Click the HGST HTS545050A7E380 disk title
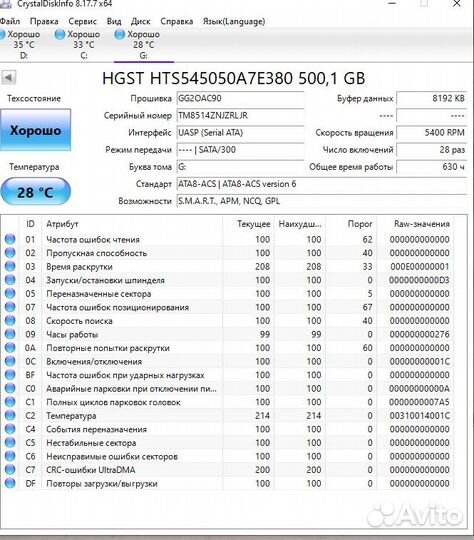Screen dimensions: 474x540 click(x=234, y=79)
